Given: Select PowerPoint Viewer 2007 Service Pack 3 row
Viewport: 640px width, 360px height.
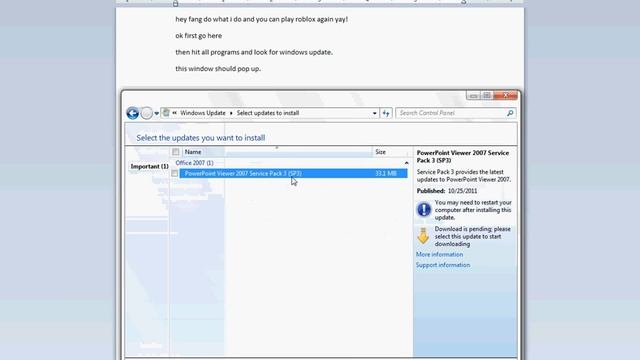Looking at the screenshot, I should click(293, 173).
